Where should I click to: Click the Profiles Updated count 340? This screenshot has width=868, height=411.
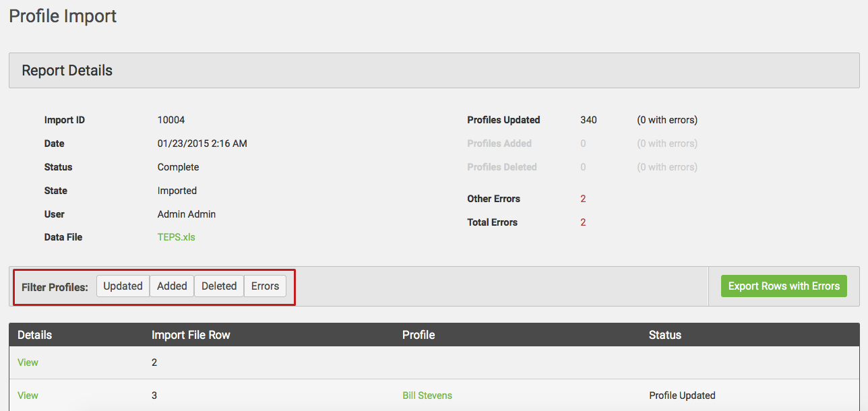click(x=588, y=120)
